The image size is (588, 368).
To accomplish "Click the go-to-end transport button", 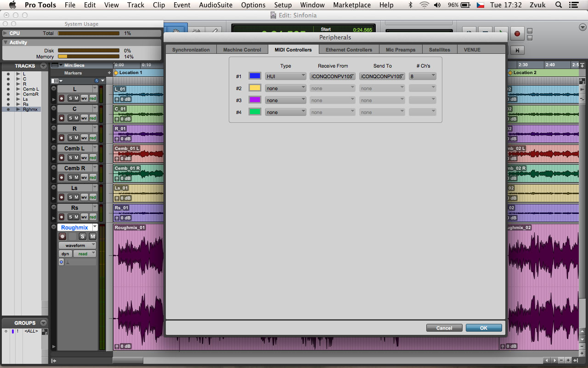I will pyautogui.click(x=517, y=51).
